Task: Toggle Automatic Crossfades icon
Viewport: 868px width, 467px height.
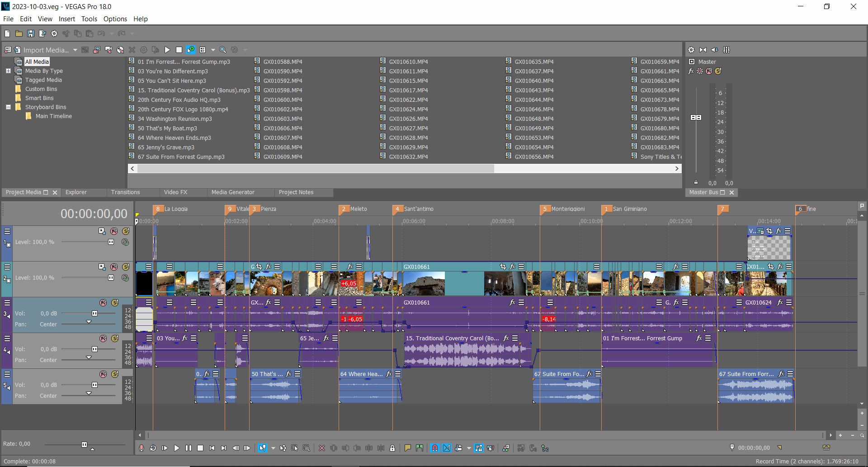Action: coord(447,448)
